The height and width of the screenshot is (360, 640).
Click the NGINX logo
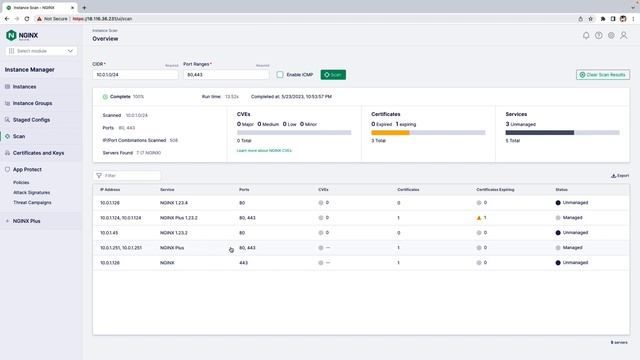coord(22,36)
